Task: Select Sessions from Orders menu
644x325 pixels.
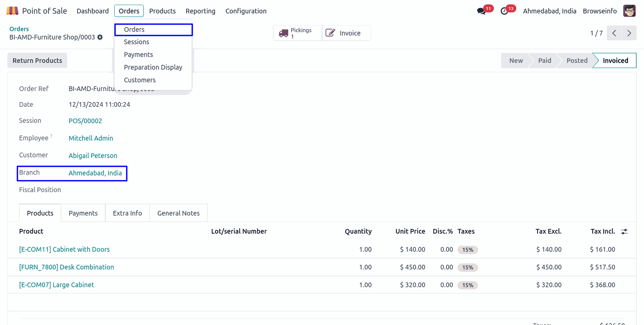Action: 137,42
